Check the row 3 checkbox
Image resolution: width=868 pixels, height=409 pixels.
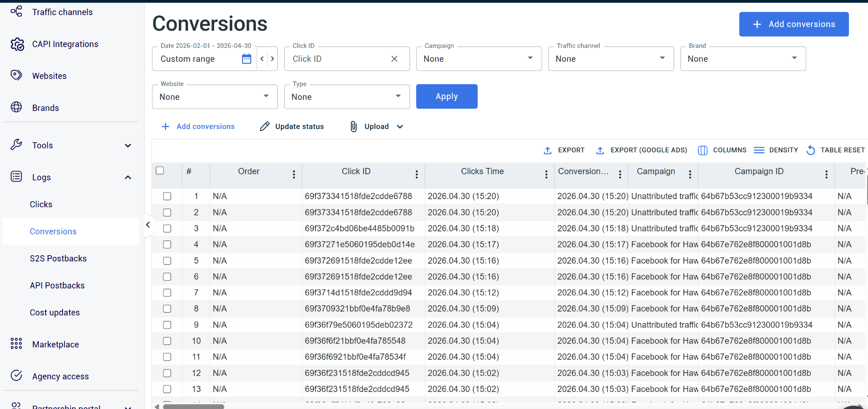(167, 228)
